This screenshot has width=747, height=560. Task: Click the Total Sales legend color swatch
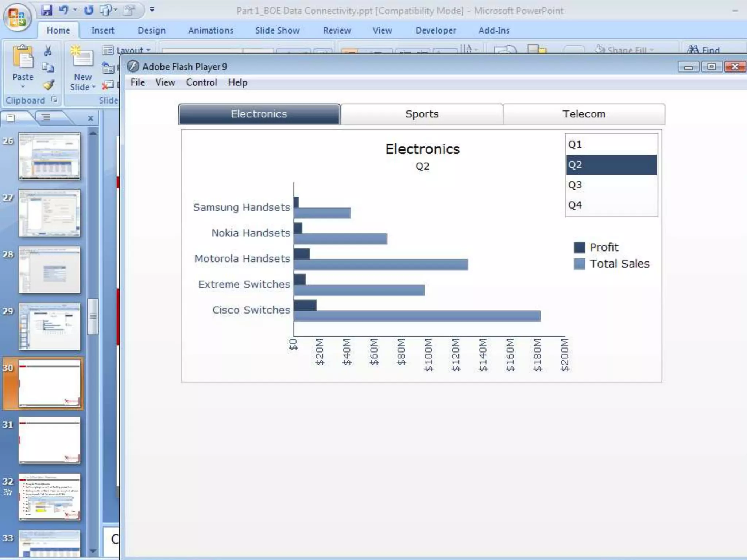(580, 264)
